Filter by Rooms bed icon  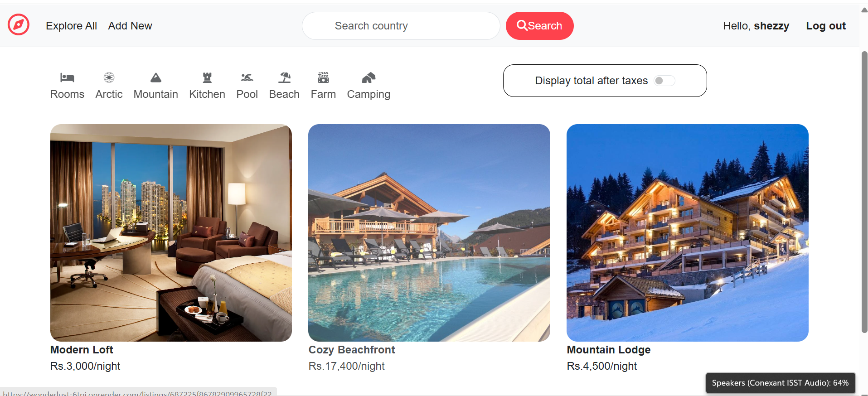point(67,77)
